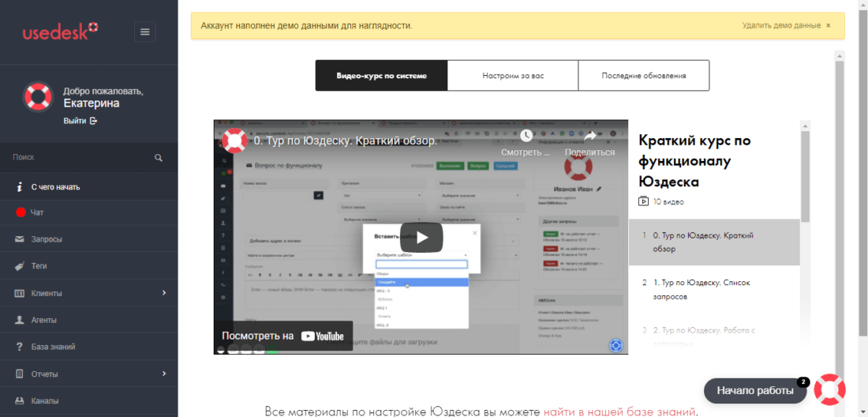Switch to Видео-курс по системе tab

[381, 75]
